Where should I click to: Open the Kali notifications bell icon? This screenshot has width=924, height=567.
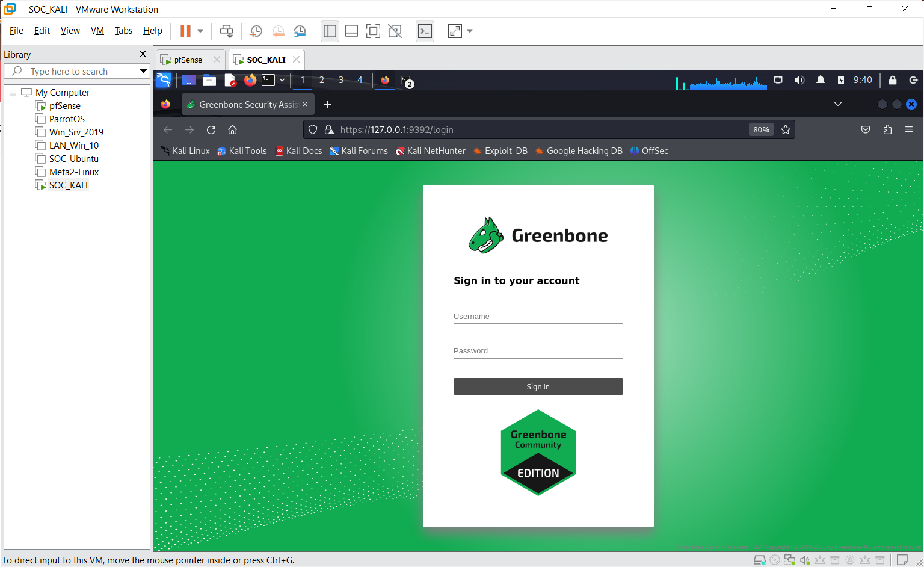(x=821, y=80)
